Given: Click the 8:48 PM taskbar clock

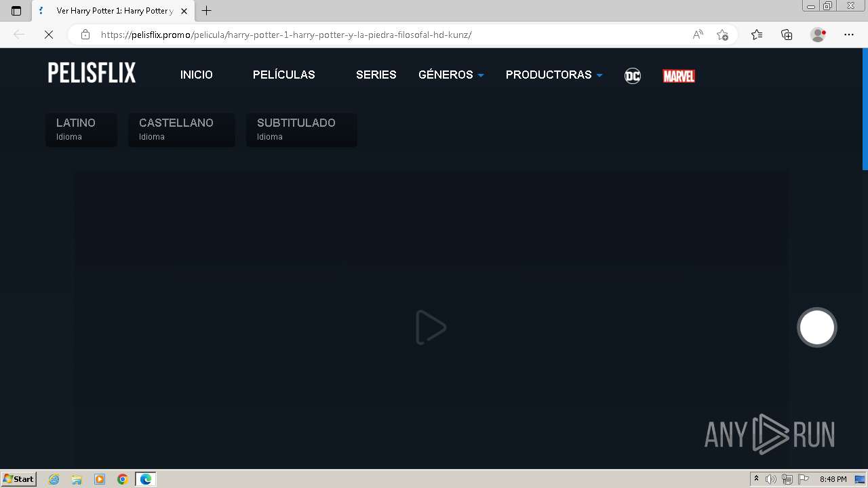Looking at the screenshot, I should tap(833, 479).
